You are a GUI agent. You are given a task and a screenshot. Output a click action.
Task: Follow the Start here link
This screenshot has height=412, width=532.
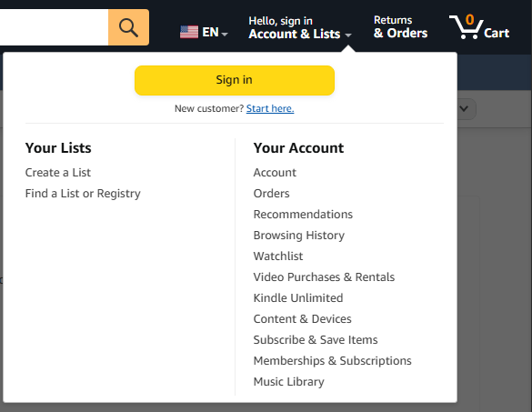tap(270, 108)
